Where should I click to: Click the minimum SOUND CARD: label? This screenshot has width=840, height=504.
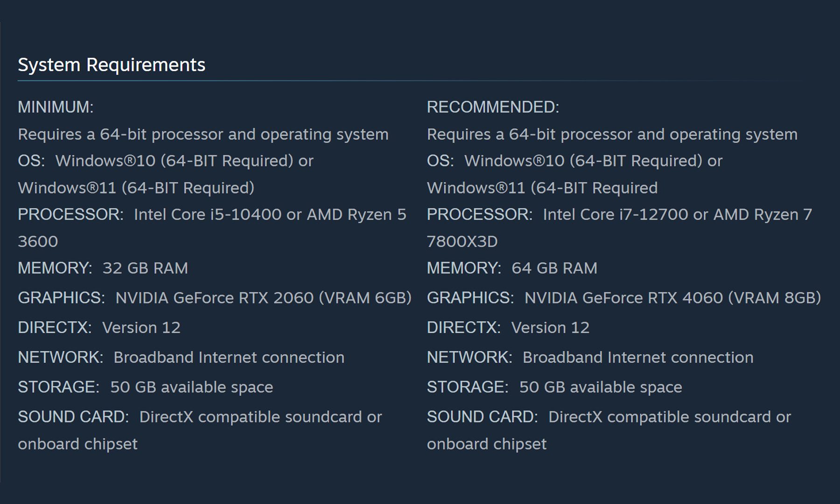coord(73,417)
